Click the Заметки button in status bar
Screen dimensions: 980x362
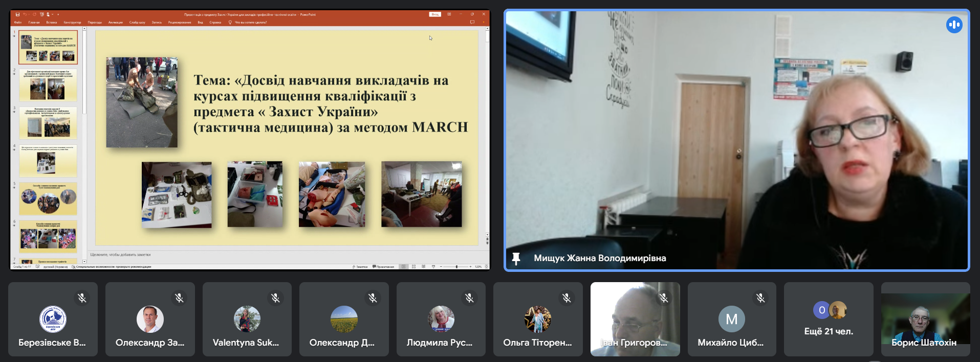[x=360, y=267]
